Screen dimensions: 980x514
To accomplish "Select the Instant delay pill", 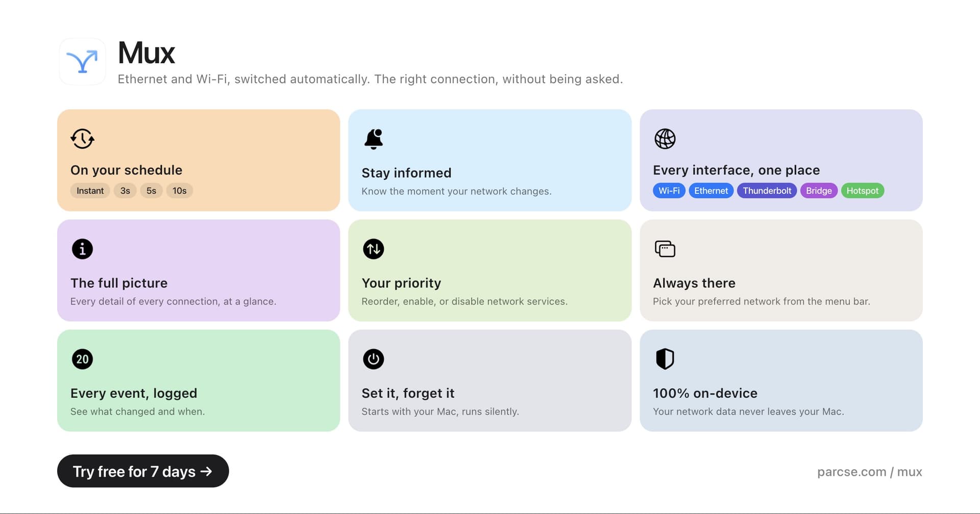I will pos(90,191).
